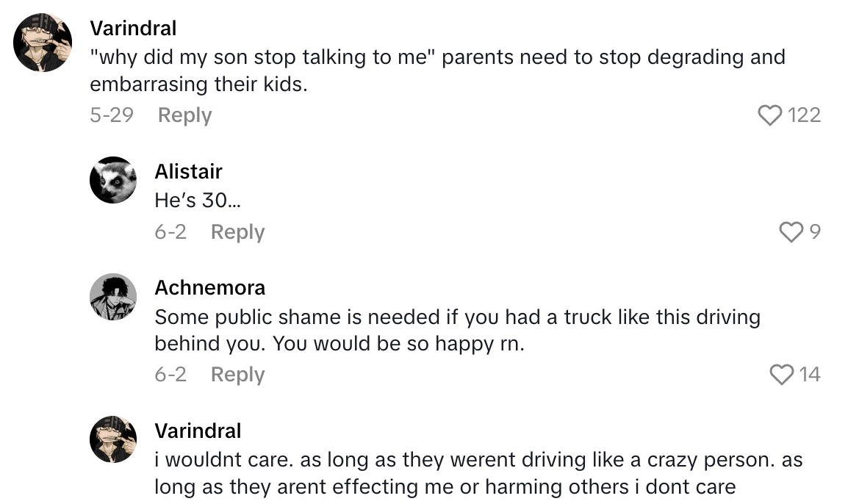The image size is (848, 504).
Task: Click the 6-2 date under Achnemora's reply
Action: 170,375
